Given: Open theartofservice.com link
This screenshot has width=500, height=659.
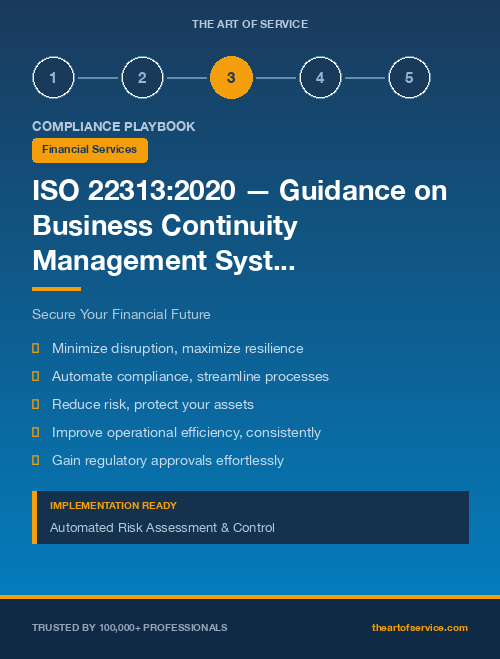Looking at the screenshot, I should click(420, 627).
